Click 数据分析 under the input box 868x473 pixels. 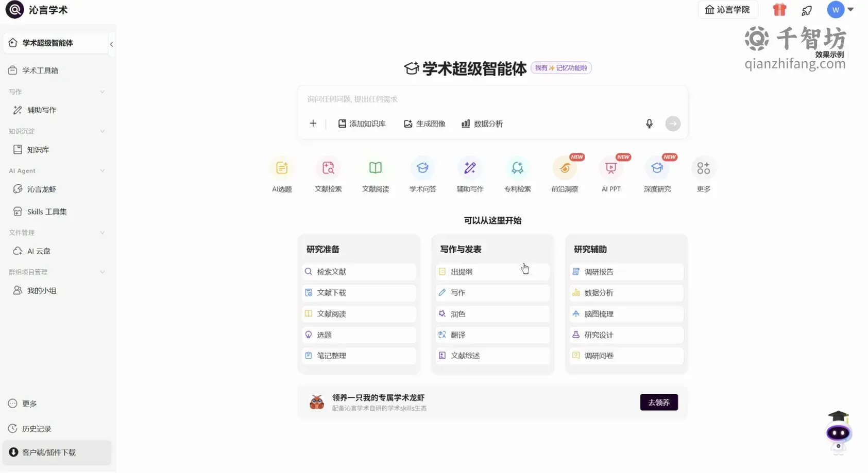(482, 124)
